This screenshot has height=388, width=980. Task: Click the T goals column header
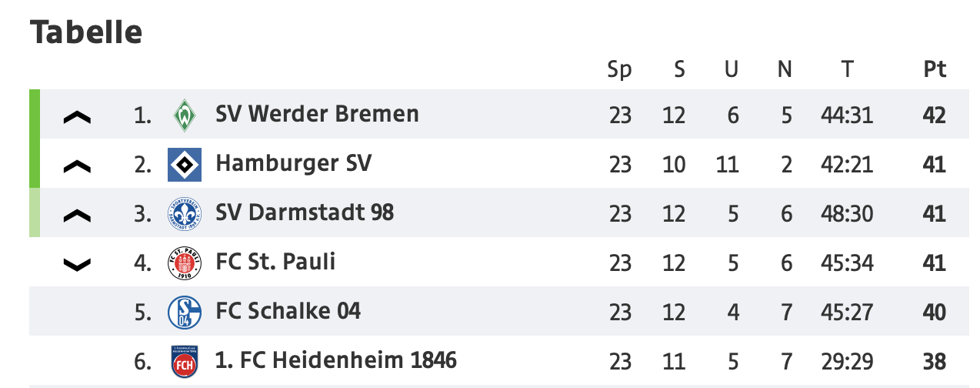pyautogui.click(x=847, y=69)
